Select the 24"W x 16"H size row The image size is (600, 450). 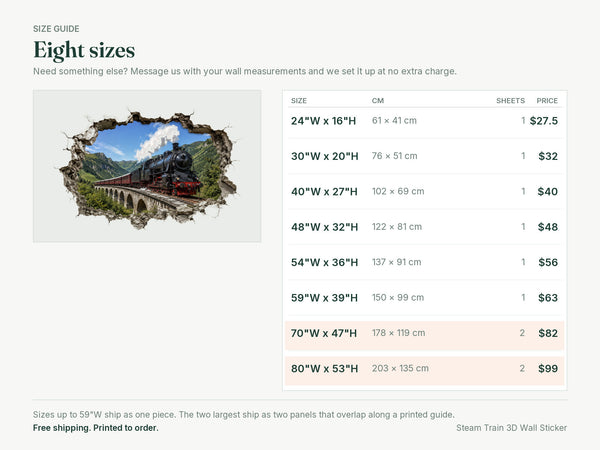pos(425,121)
